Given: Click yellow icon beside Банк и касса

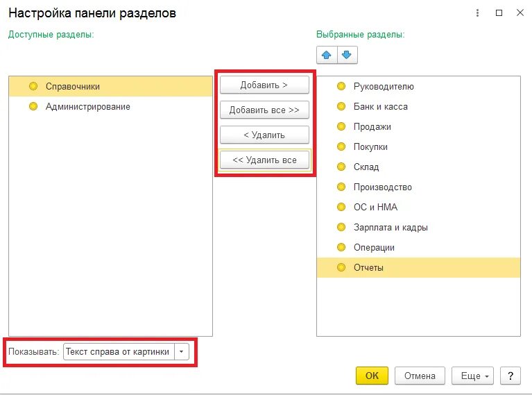Looking at the screenshot, I should click(x=341, y=106).
